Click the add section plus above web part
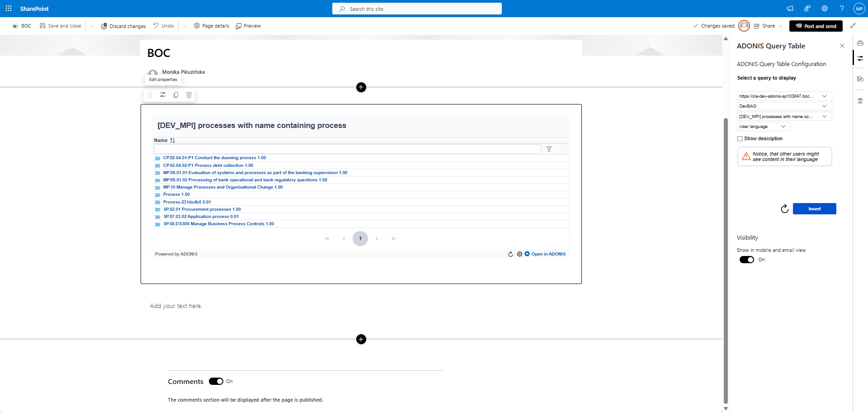 (x=361, y=87)
